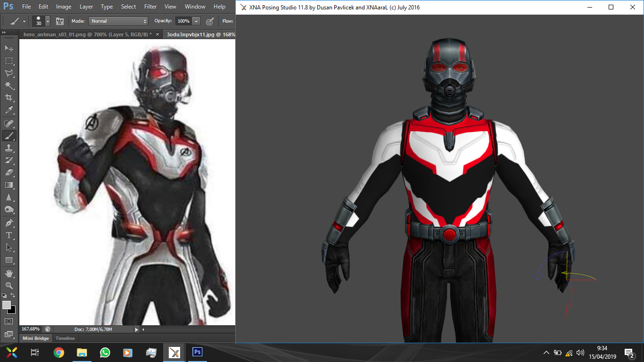Select the Zoom tool

click(9, 285)
